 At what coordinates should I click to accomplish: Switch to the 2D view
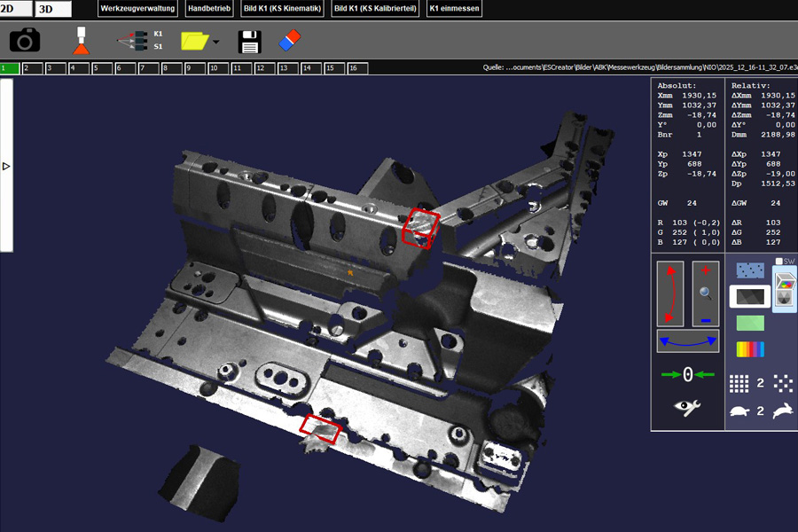[x=15, y=9]
